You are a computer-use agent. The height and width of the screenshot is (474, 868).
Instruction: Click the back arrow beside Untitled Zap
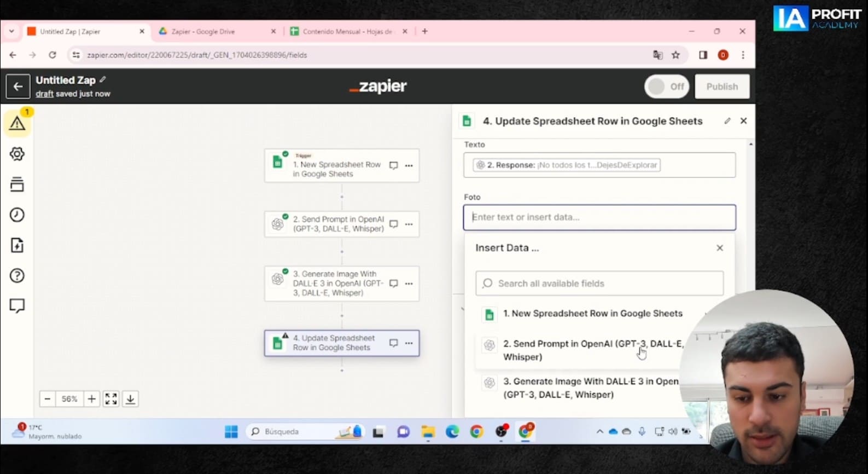pyautogui.click(x=18, y=86)
